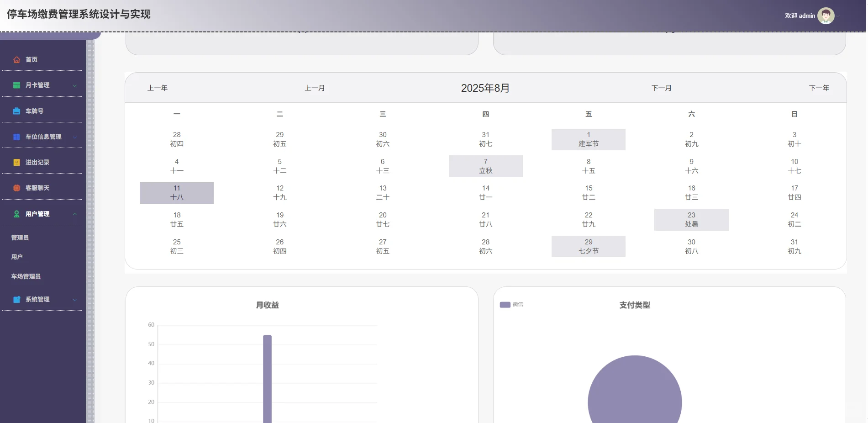The image size is (868, 423).
Task: Select calendar date 23 处暑
Action: point(691,220)
